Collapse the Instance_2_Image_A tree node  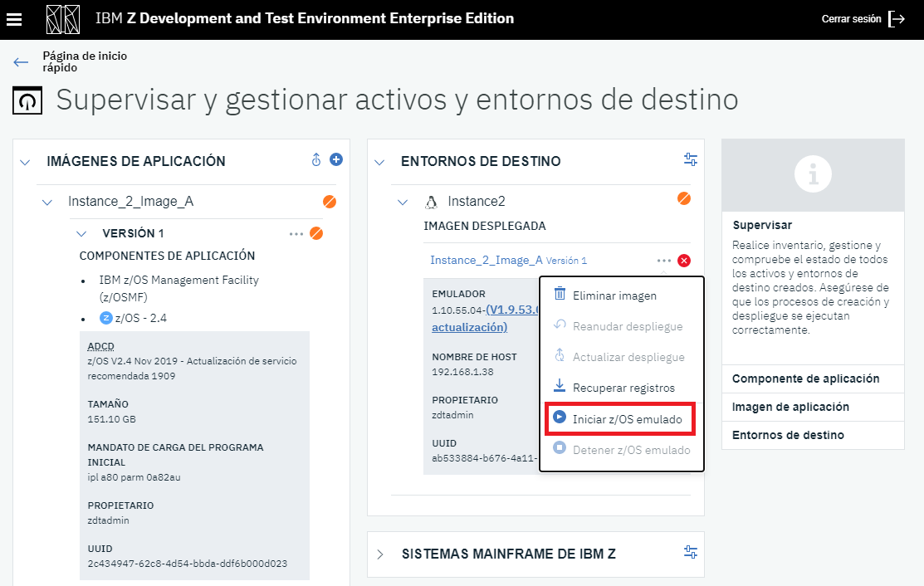(x=47, y=203)
